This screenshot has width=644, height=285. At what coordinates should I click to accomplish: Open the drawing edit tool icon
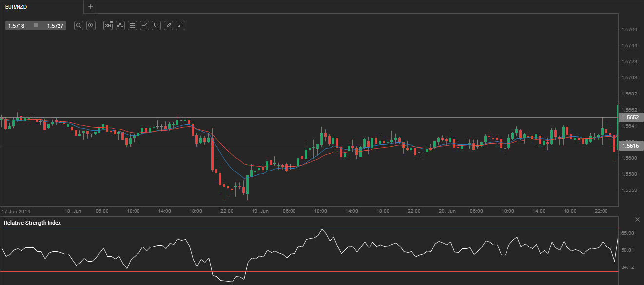pyautogui.click(x=168, y=26)
